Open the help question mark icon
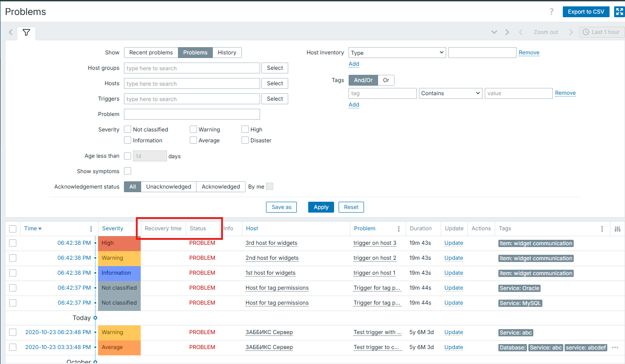The height and width of the screenshot is (364, 625). pyautogui.click(x=551, y=12)
